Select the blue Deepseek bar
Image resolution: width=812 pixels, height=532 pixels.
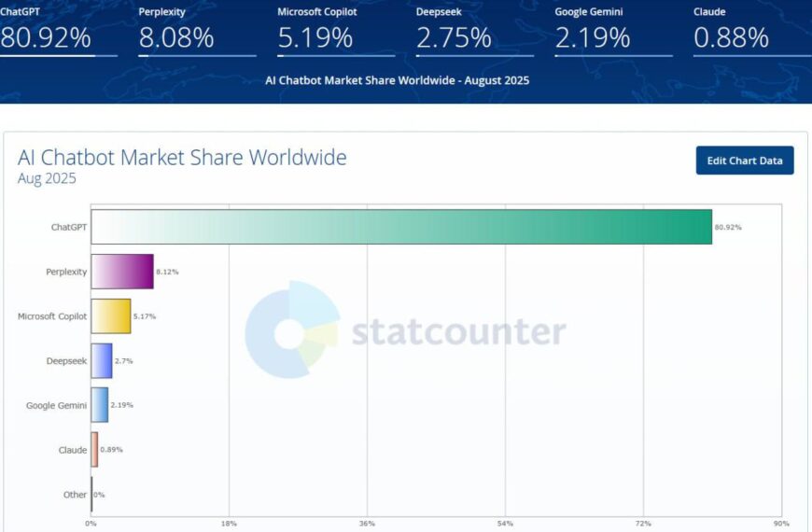click(x=102, y=360)
